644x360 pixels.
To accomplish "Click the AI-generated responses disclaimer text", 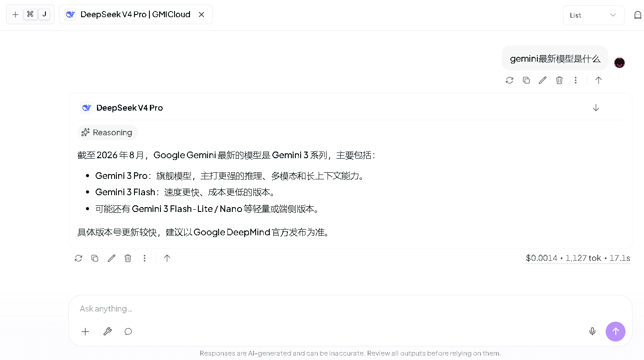I will [350, 353].
